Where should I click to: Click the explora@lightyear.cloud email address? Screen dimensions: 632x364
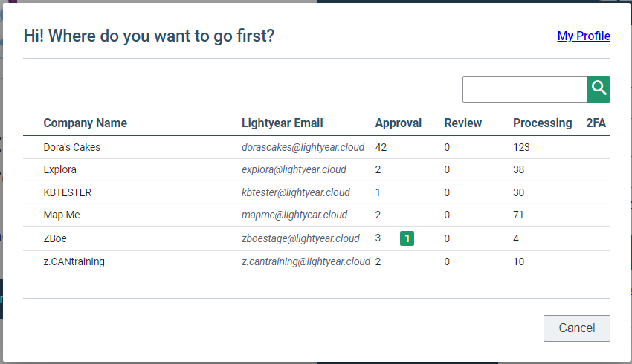[294, 169]
